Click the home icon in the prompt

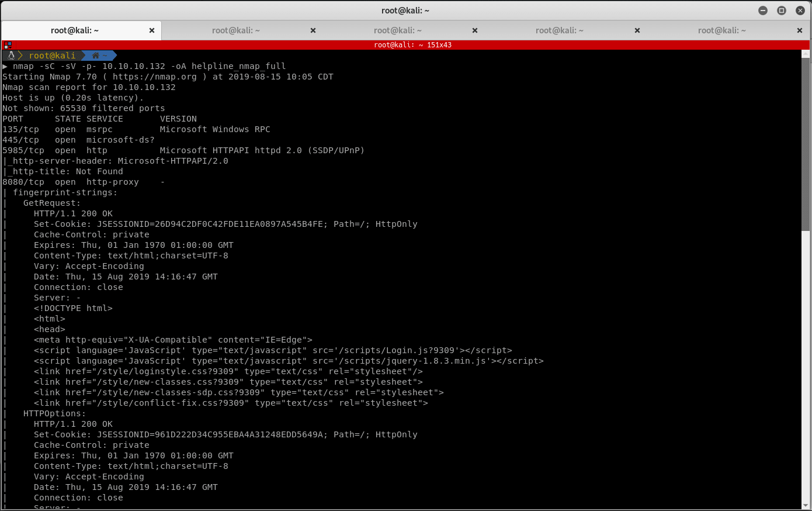96,56
